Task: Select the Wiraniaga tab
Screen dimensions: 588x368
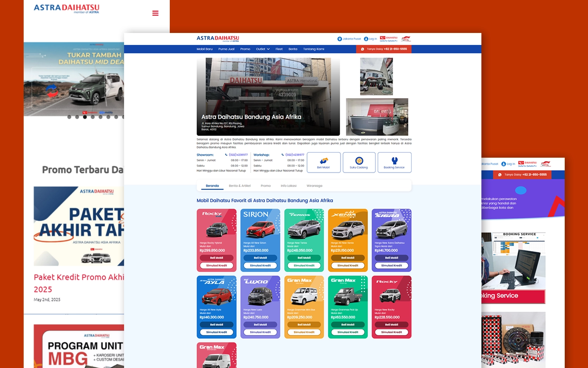Action: (314, 186)
